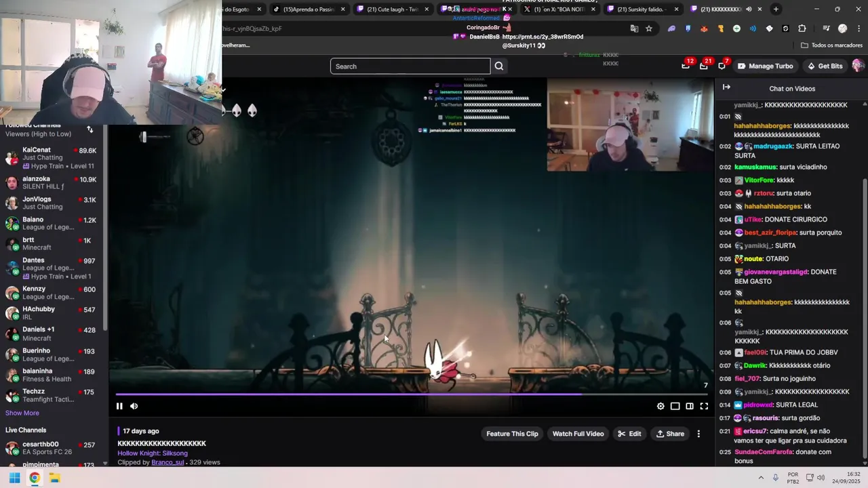868x488 pixels.
Task: Expand followed channels with Show More
Action: [x=22, y=413]
